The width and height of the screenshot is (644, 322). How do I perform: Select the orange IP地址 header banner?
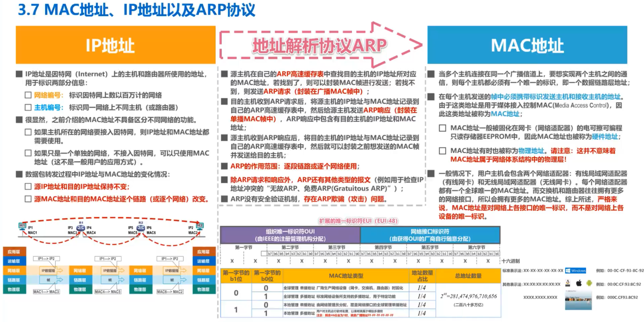tap(115, 45)
